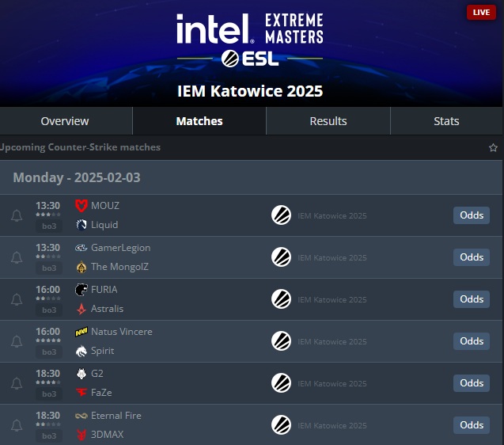Click the GamerLegion team name
Image resolution: width=504 pixels, height=445 pixels.
pos(120,248)
